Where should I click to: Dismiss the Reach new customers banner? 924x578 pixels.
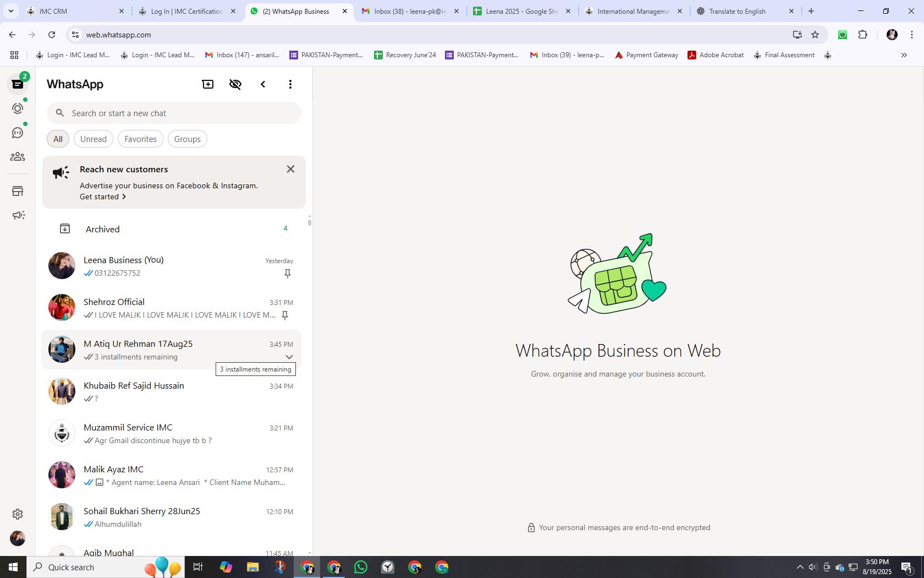tap(290, 169)
